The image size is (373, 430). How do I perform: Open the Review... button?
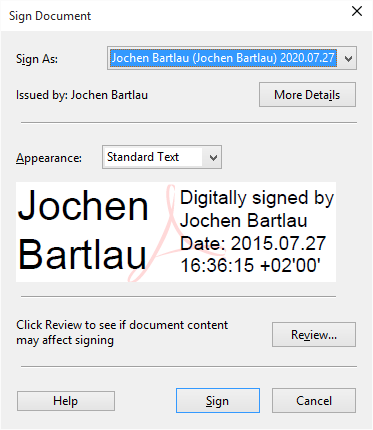coord(314,334)
